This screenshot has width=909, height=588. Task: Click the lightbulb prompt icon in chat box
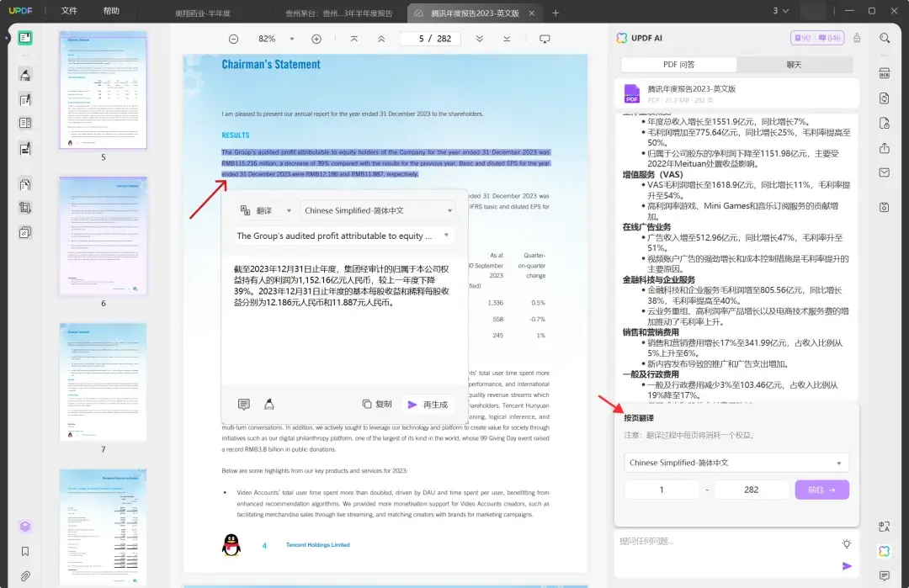coord(847,543)
